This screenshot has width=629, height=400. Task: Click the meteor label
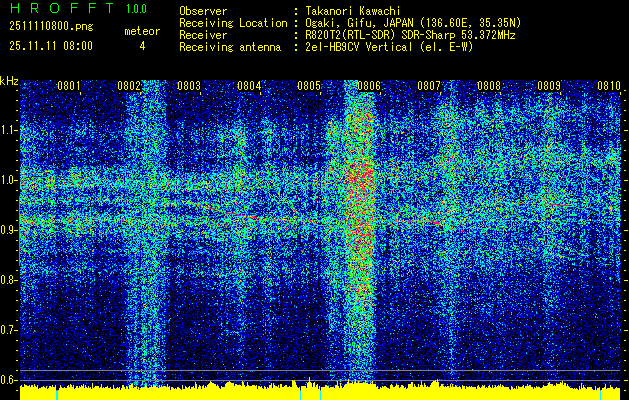point(142,31)
